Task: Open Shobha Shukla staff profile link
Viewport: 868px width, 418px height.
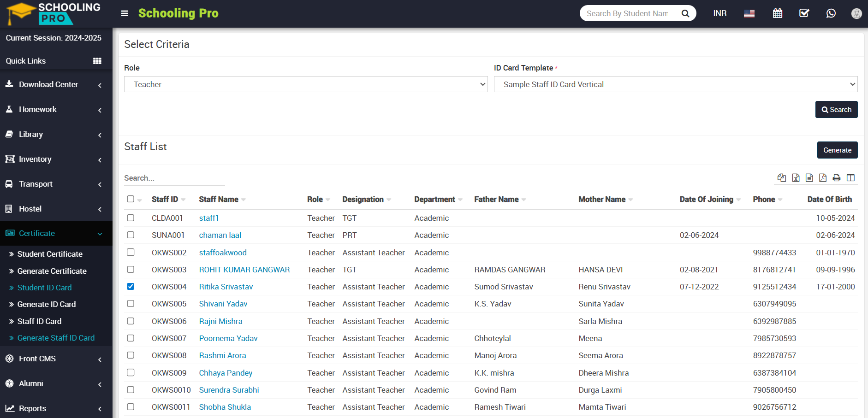Action: click(225, 407)
